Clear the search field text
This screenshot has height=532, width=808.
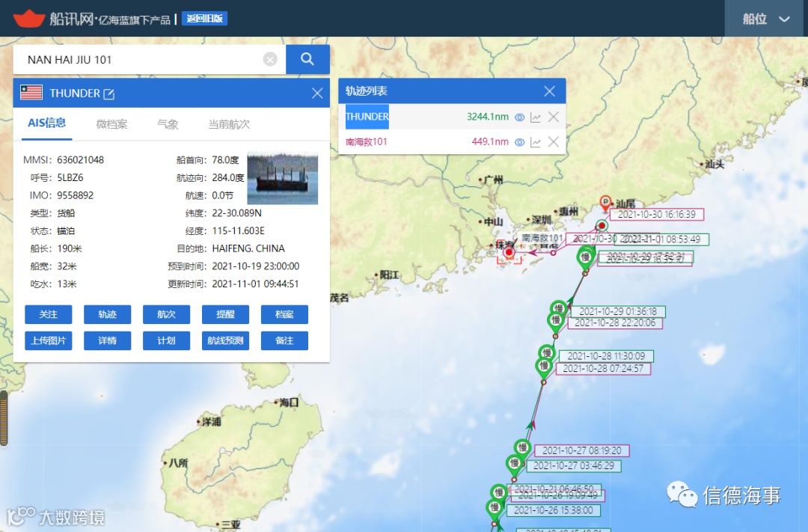pyautogui.click(x=270, y=59)
